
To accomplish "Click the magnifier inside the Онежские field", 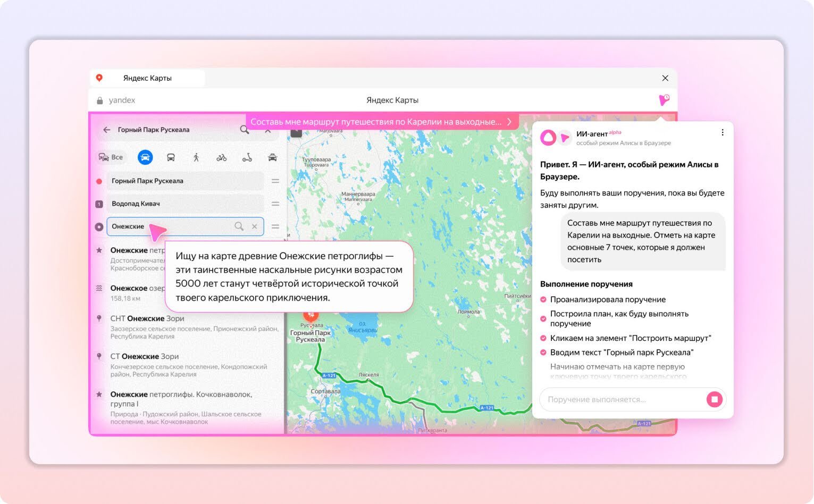I will [x=239, y=226].
